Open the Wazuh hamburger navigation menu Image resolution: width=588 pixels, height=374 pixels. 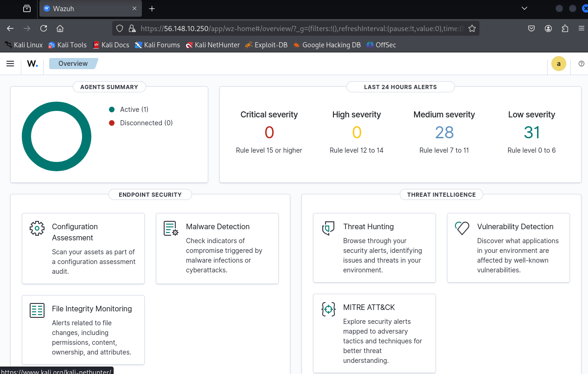coord(10,64)
